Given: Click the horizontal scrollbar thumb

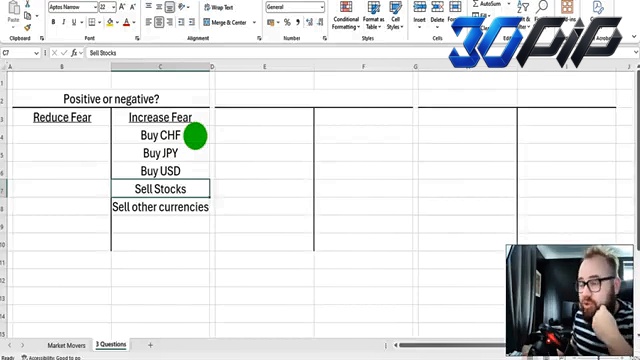Looking at the screenshot, I should tap(452, 345).
